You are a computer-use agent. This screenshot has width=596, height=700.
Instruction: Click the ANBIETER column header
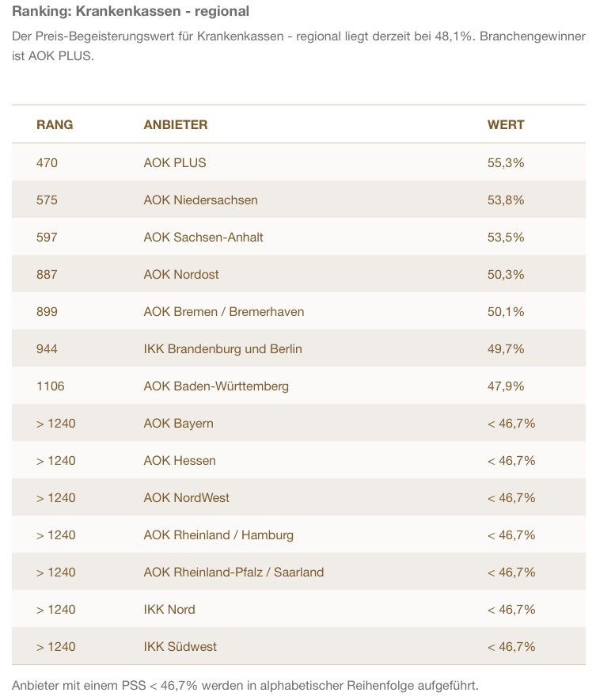point(176,125)
